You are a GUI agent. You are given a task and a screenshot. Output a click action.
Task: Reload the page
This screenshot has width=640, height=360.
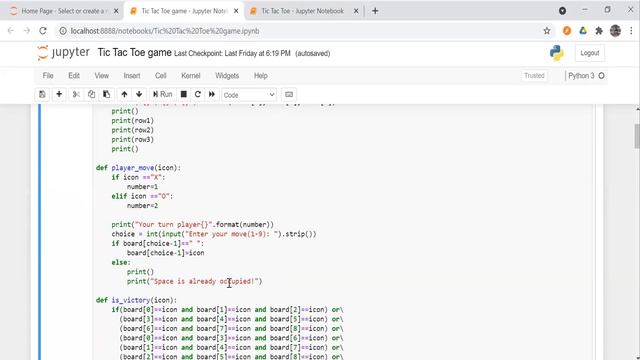tap(43, 31)
